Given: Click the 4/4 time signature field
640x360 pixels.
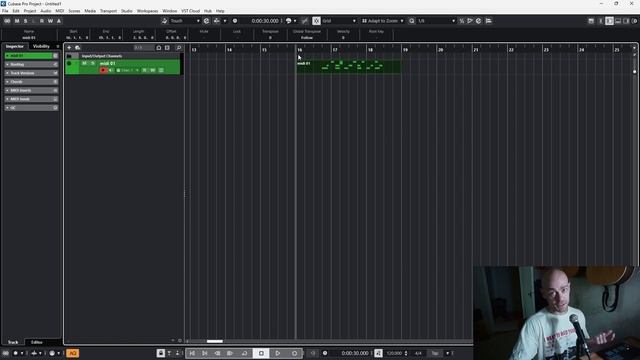Looking at the screenshot, I should coord(418,353).
